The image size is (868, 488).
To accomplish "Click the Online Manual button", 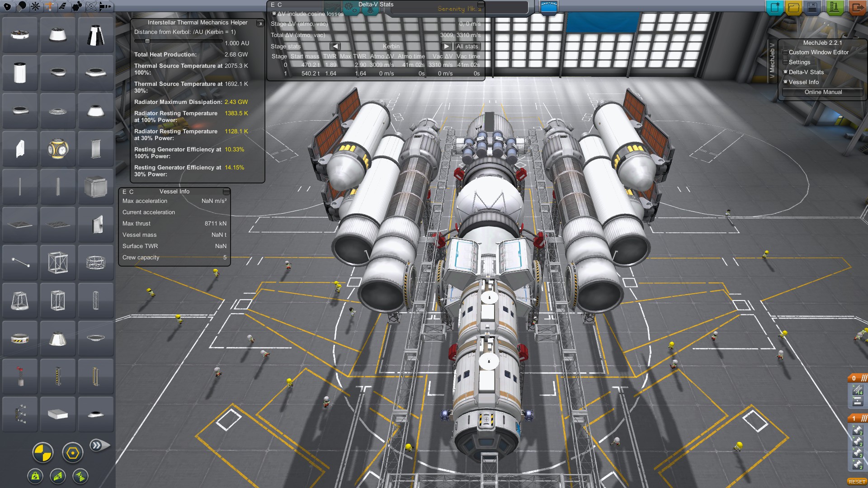I will click(823, 92).
